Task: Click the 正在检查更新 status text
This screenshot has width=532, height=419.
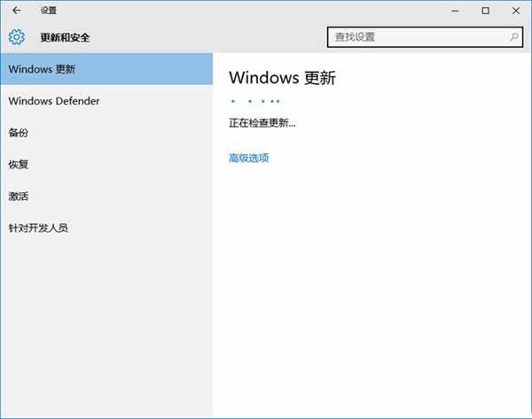Action: (x=262, y=123)
